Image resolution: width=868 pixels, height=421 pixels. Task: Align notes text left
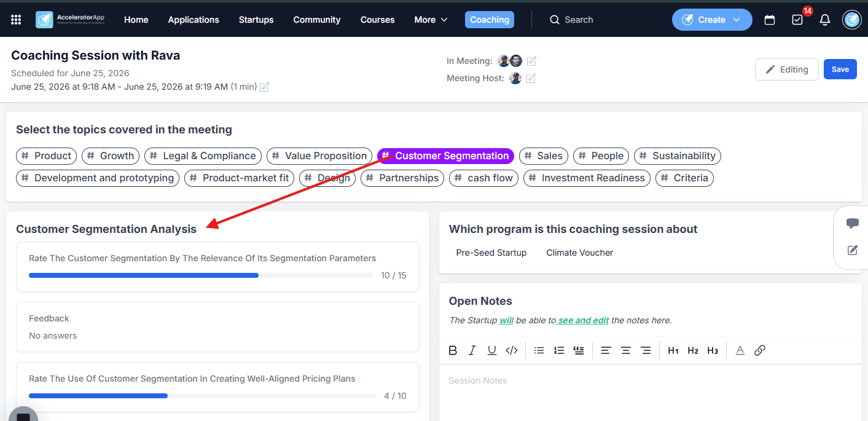(x=606, y=350)
